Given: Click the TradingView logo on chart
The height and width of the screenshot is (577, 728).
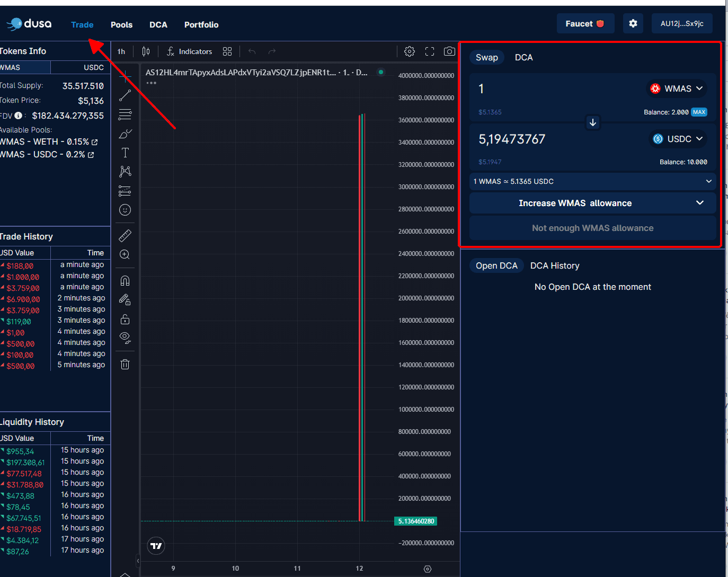Looking at the screenshot, I should tap(156, 546).
